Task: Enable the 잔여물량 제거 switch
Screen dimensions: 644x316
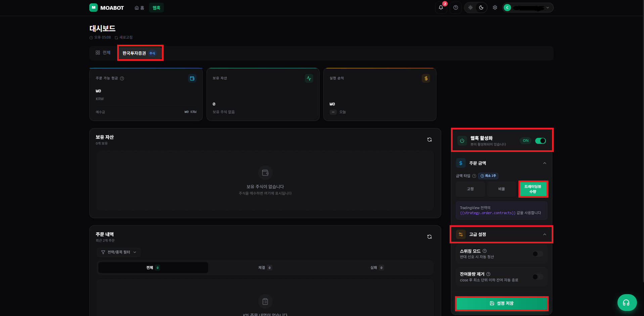Action: click(538, 277)
